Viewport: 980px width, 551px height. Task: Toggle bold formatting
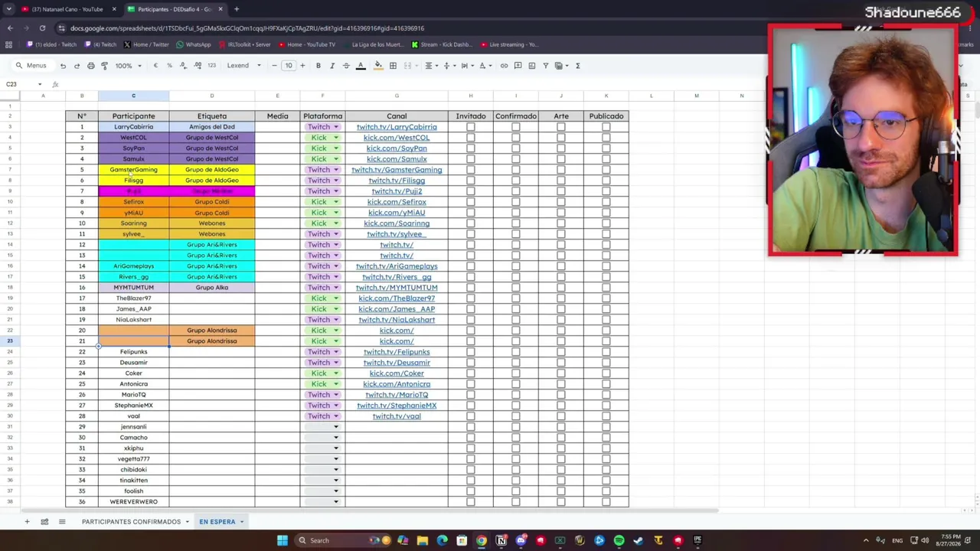318,66
